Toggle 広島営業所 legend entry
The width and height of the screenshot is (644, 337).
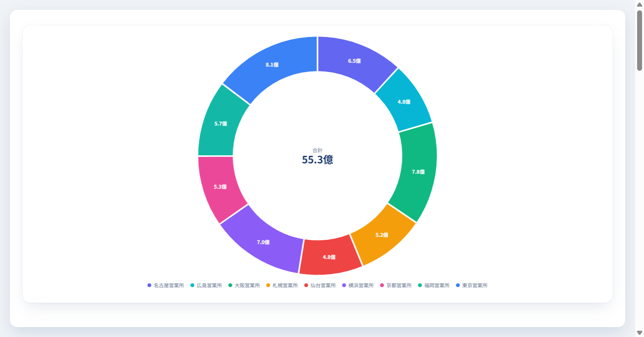206,285
